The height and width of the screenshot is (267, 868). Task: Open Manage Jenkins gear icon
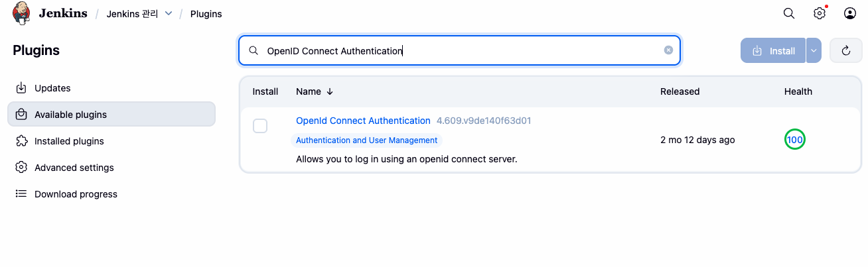[x=820, y=13]
